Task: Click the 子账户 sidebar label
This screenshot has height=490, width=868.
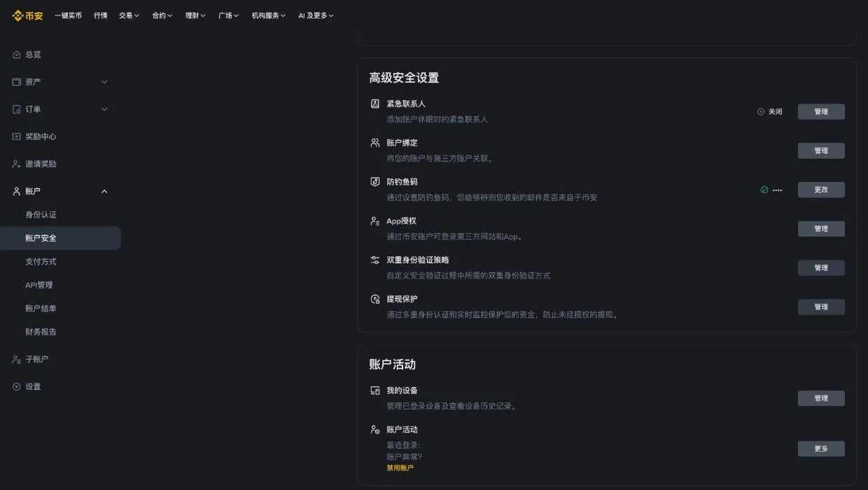Action: 37,359
